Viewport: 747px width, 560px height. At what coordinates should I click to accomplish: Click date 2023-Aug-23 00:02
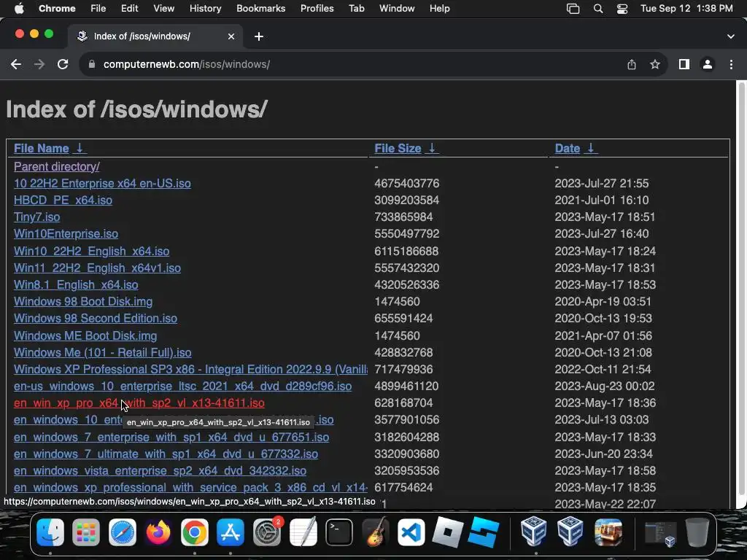point(605,386)
